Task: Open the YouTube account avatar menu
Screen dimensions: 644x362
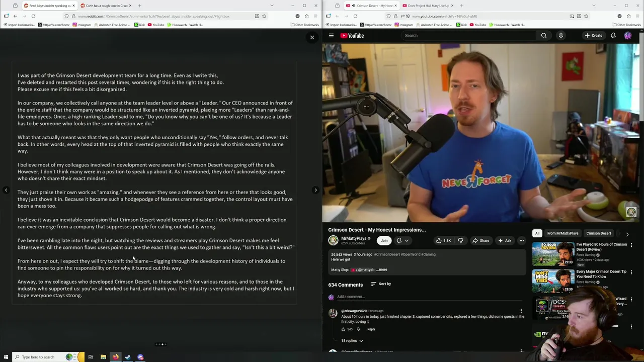Action: pyautogui.click(x=628, y=36)
